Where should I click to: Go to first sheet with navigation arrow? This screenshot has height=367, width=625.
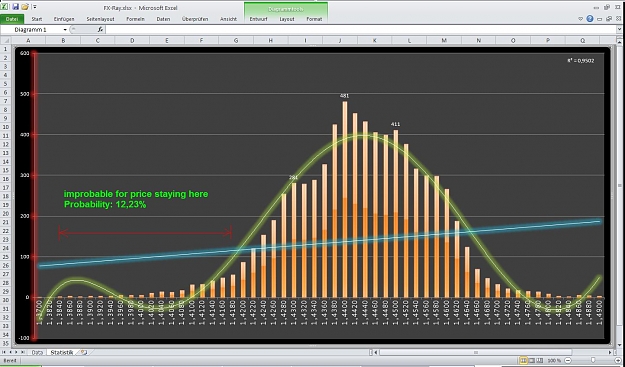tap(4, 353)
